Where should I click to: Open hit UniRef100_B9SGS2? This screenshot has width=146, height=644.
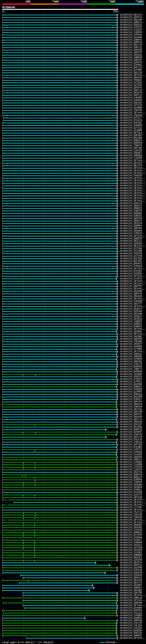pyautogui.click(x=131, y=25)
